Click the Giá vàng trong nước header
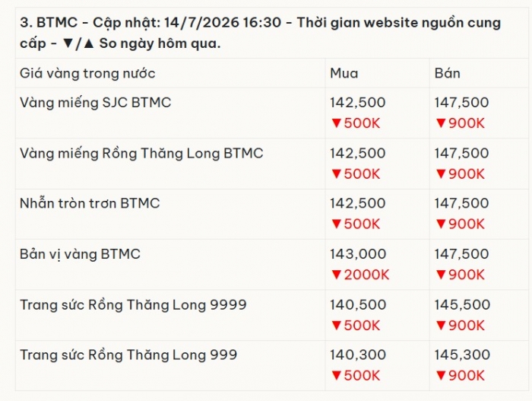Screen dimensions: 532x401 [87, 73]
